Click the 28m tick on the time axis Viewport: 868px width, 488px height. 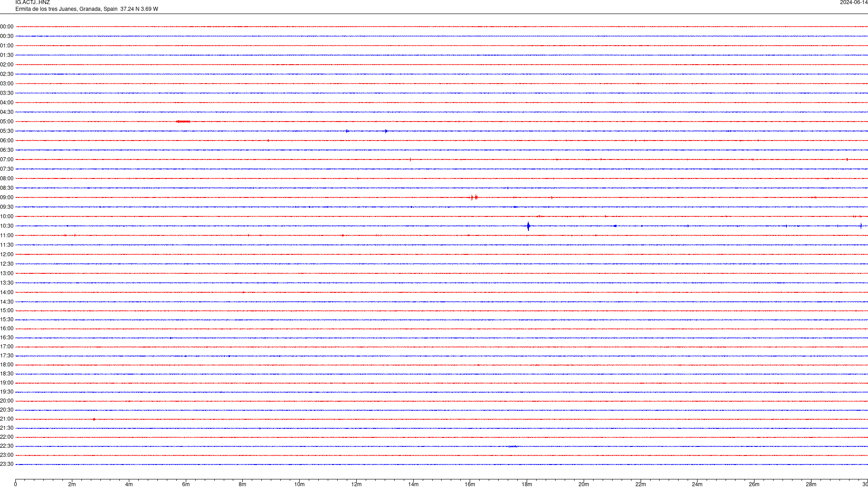(x=811, y=484)
